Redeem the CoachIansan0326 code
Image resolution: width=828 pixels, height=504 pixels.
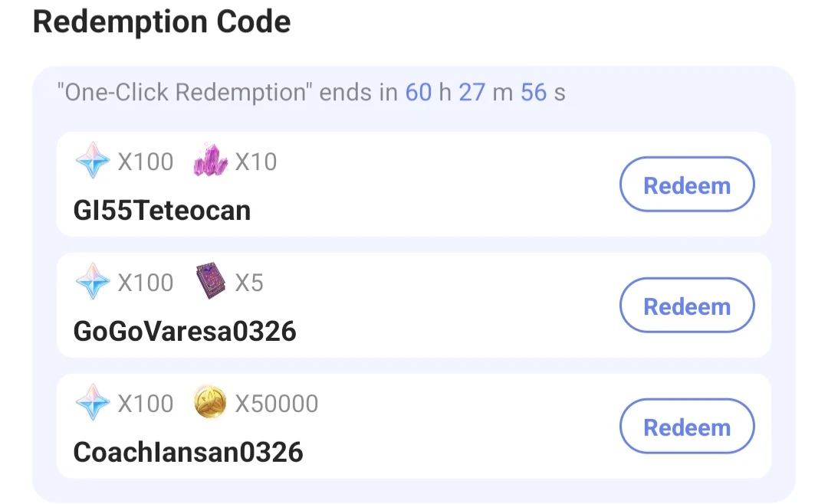pos(686,427)
